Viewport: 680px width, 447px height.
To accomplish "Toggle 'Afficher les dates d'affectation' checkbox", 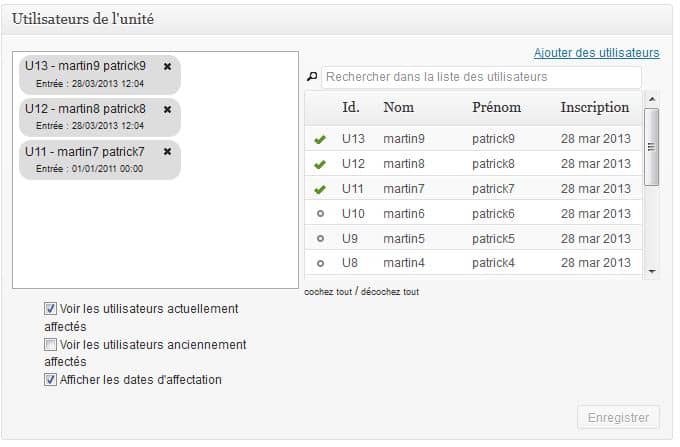I will click(50, 380).
